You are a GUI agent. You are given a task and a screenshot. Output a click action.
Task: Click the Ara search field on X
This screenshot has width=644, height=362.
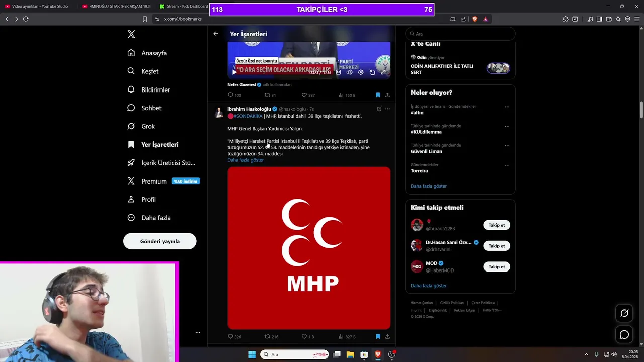(460, 34)
